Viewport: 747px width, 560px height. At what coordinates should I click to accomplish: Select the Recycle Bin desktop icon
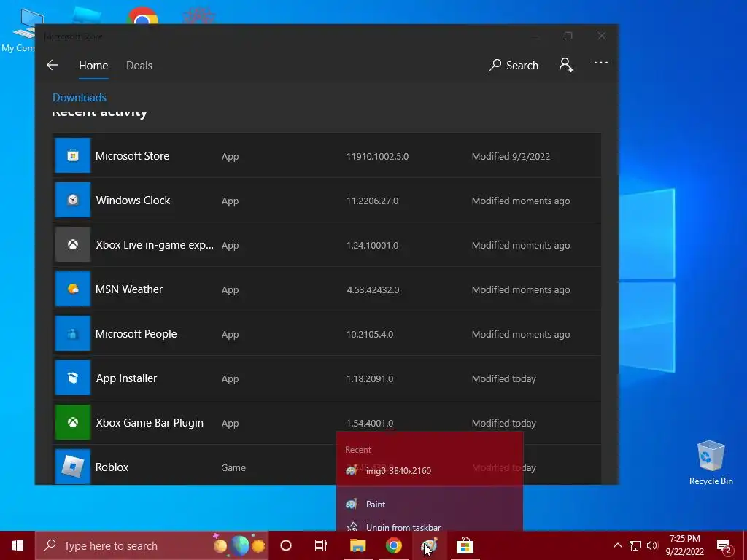coord(711,463)
